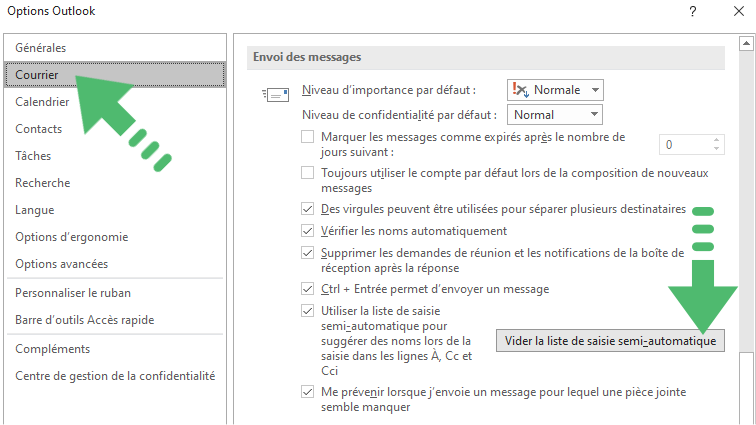Click the importance exclamation icon in dropdown
The height and width of the screenshot is (425, 756).
coord(521,90)
